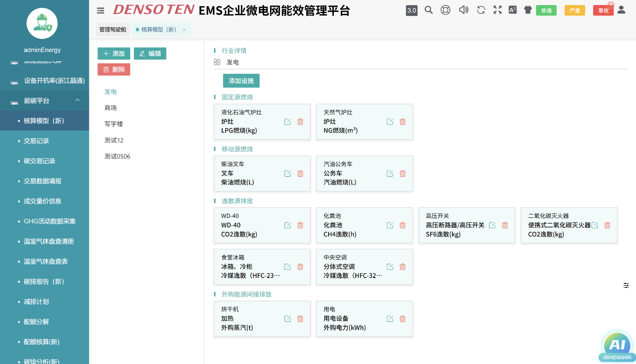Edit the 液化石油气炉灶 card
The width and height of the screenshot is (636, 364).
pyautogui.click(x=287, y=122)
